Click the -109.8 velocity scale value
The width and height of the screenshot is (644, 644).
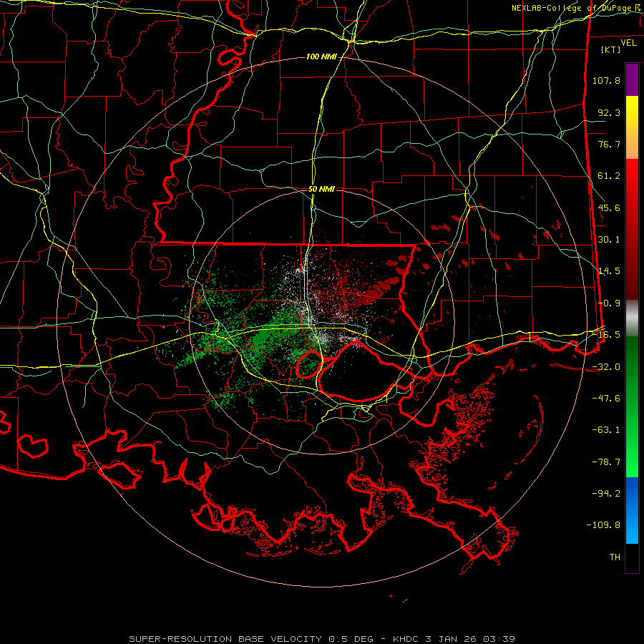[603, 525]
